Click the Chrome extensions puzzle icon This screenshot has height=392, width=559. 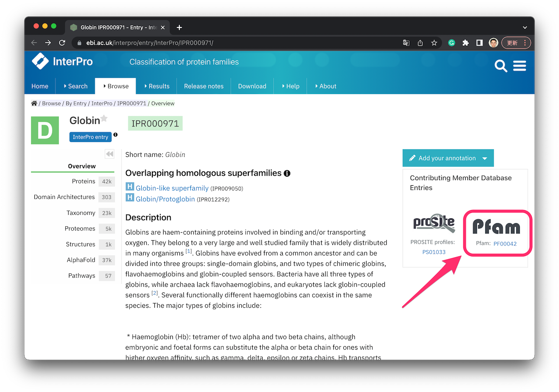[466, 43]
